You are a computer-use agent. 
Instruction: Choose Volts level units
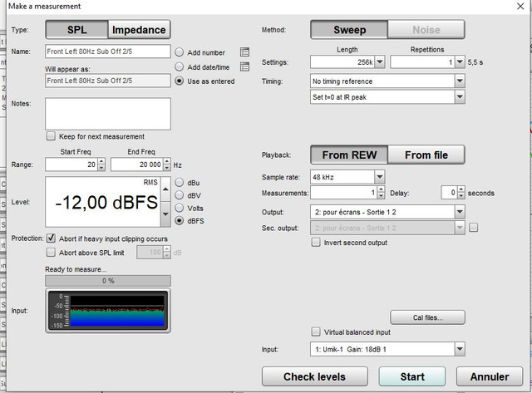[x=180, y=208]
